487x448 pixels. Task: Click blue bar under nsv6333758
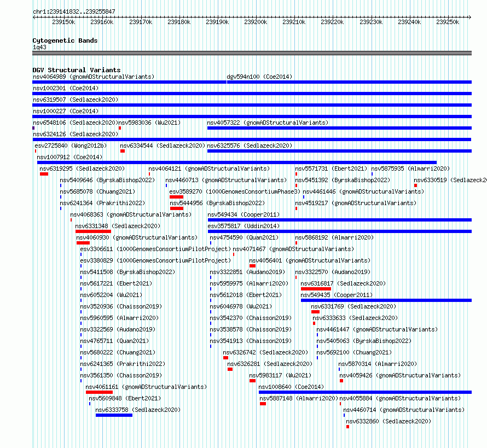tap(114, 415)
